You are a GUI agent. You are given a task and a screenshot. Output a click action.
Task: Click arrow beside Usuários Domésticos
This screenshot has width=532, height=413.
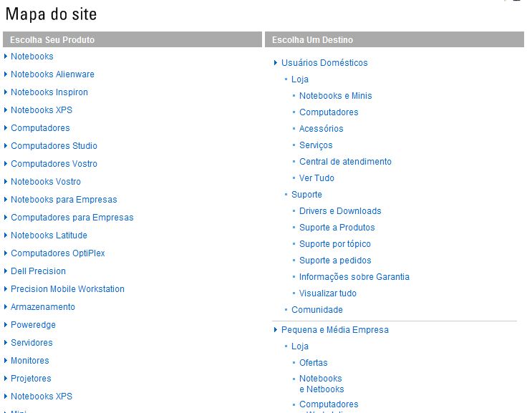(x=276, y=63)
